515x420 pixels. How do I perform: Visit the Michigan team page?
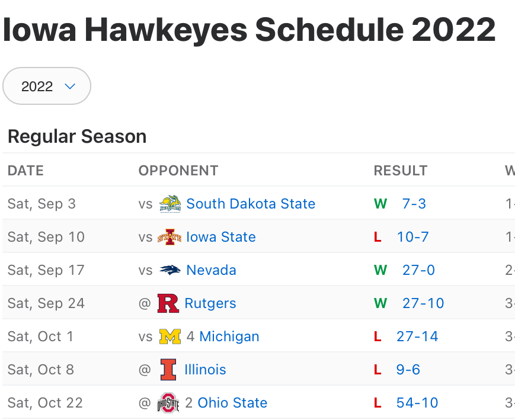(229, 336)
